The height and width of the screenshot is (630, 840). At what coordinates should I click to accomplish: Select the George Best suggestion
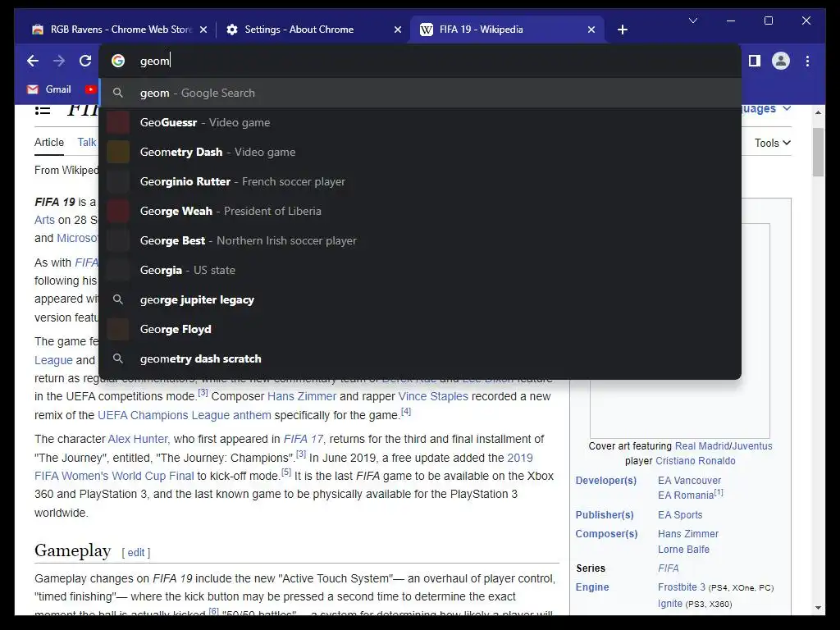tap(421, 240)
